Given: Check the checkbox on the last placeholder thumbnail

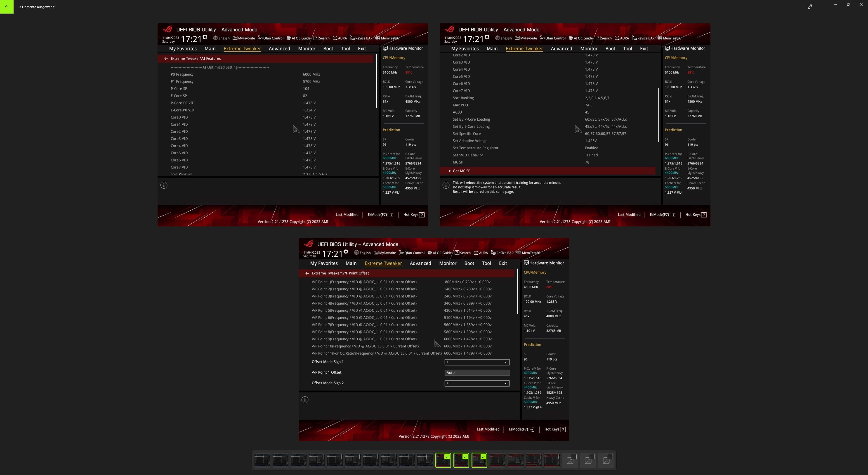Looking at the screenshot, I should coord(610,456).
